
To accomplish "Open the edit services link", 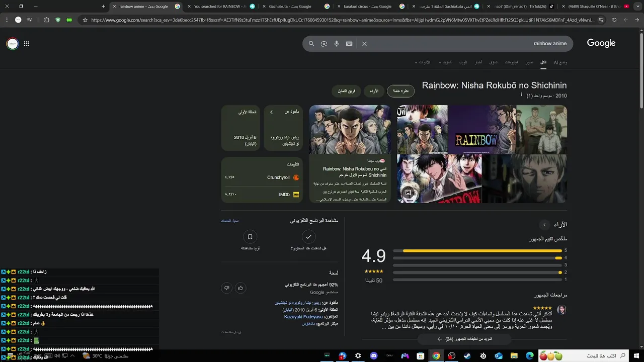I will coord(230,221).
